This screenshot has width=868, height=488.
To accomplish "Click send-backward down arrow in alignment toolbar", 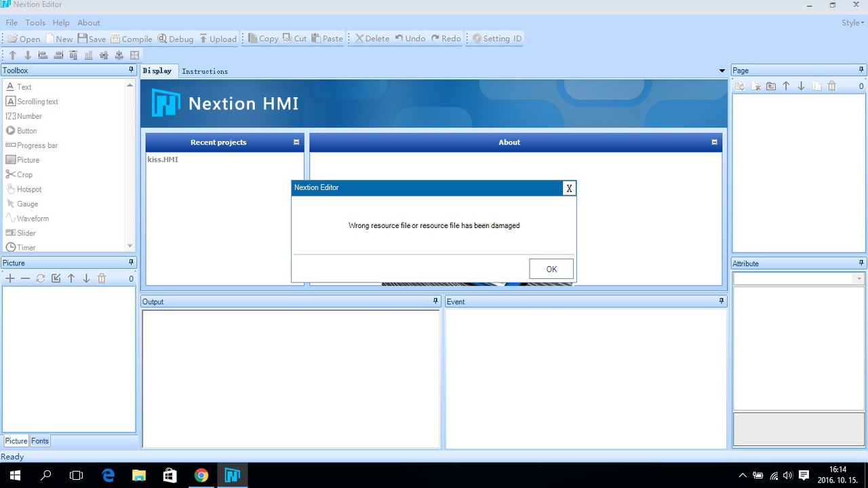I will pyautogui.click(x=28, y=56).
